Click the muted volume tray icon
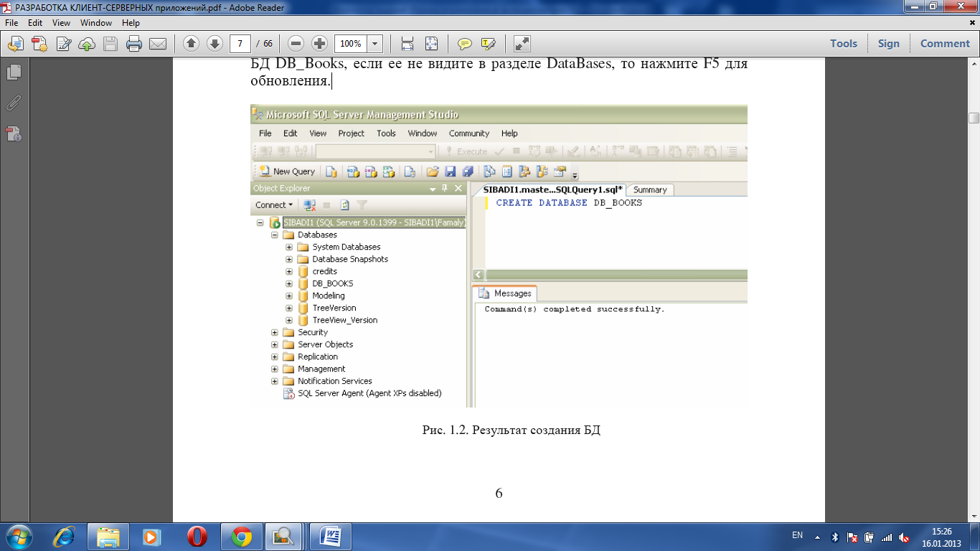980x551 pixels. coord(904,537)
